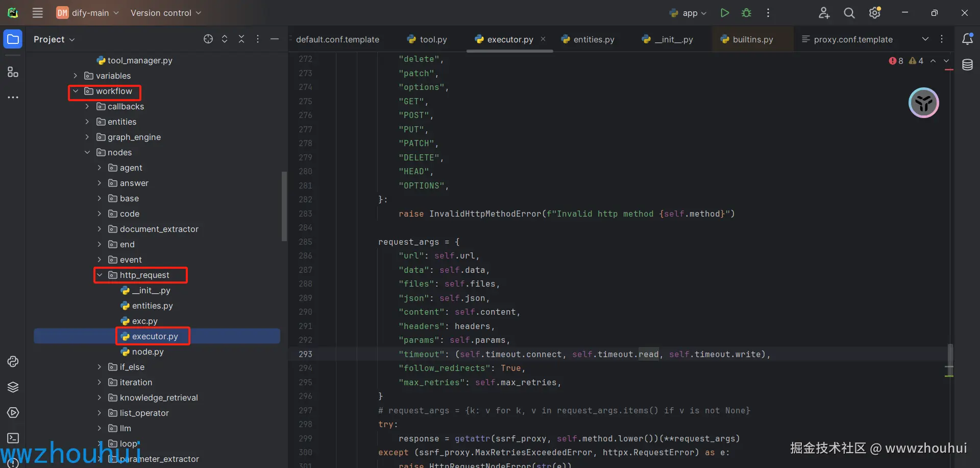Open node.py in the project tree
This screenshot has height=468, width=980.
tap(148, 352)
